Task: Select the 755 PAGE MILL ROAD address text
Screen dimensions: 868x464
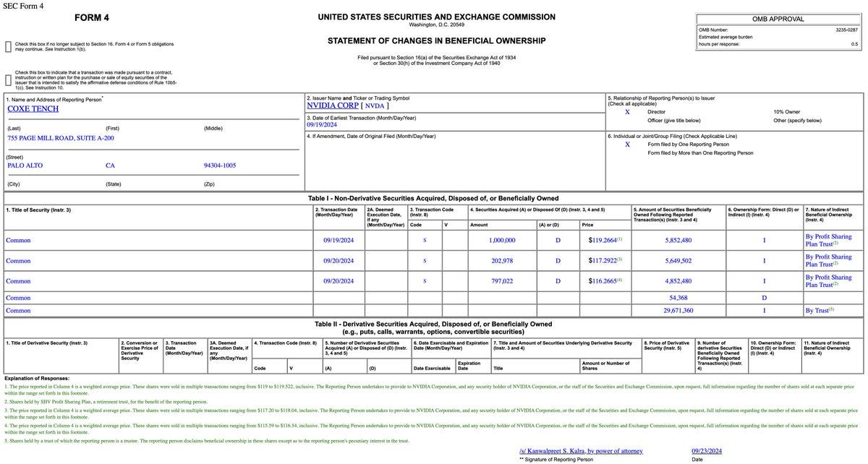Action: pos(61,137)
